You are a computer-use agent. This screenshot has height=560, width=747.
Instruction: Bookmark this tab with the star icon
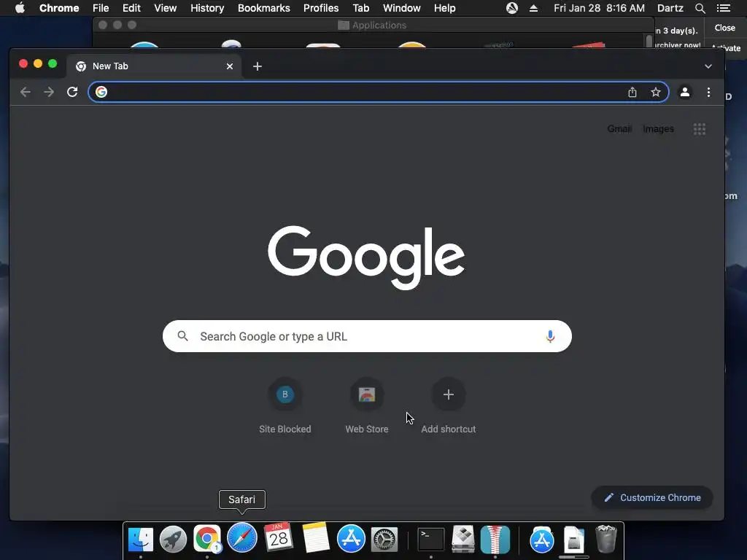tap(656, 92)
